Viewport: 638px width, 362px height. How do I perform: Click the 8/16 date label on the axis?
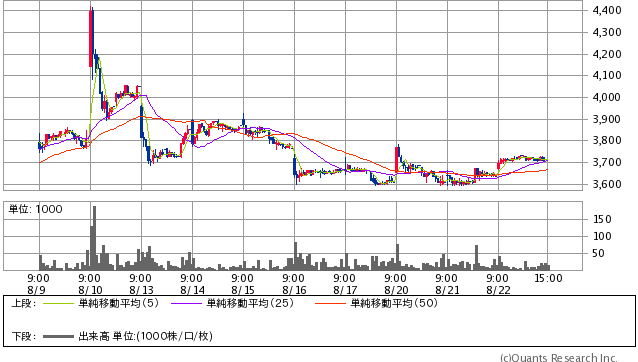[294, 290]
